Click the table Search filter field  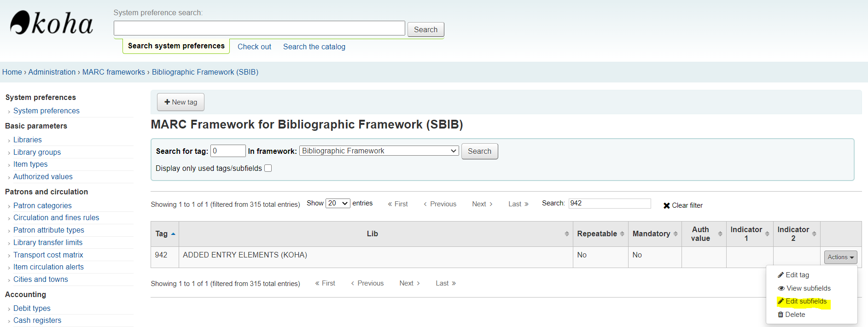tap(610, 203)
